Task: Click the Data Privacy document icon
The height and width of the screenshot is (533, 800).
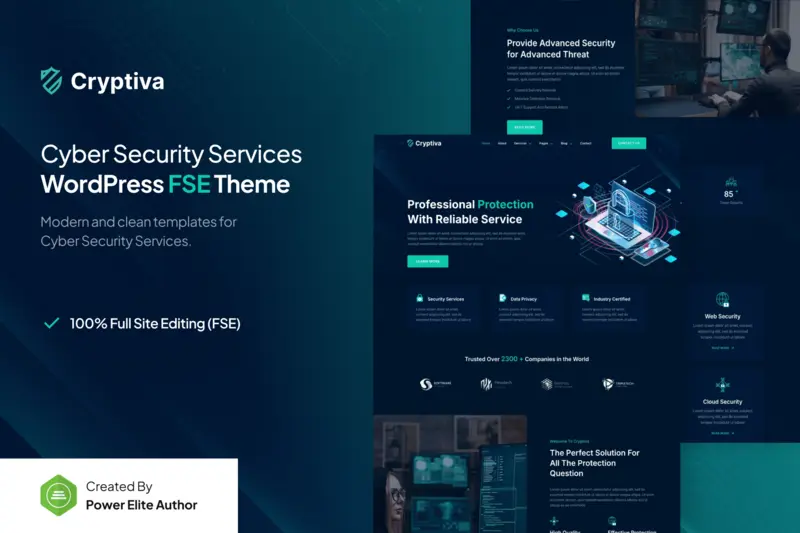Action: point(502,298)
